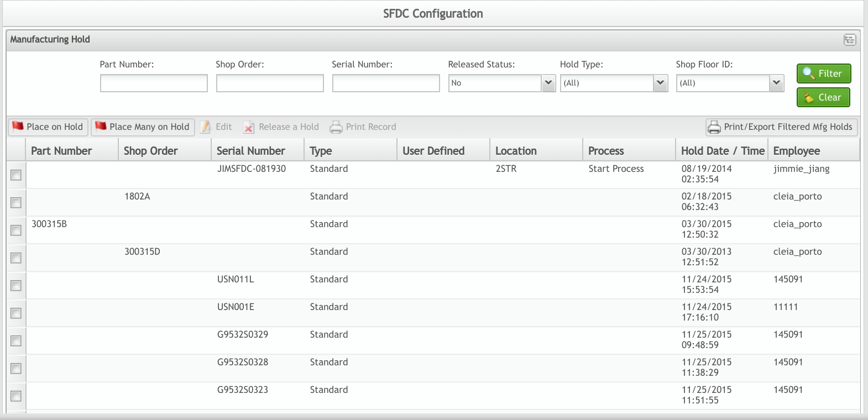Check the box for serial G9532S0323
868x420 pixels.
pos(16,396)
